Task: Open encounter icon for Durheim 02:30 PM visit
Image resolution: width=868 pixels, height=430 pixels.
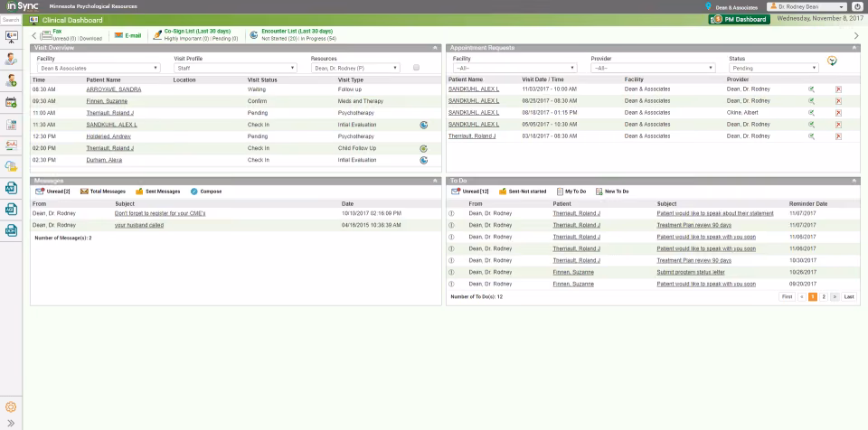Action: click(424, 161)
